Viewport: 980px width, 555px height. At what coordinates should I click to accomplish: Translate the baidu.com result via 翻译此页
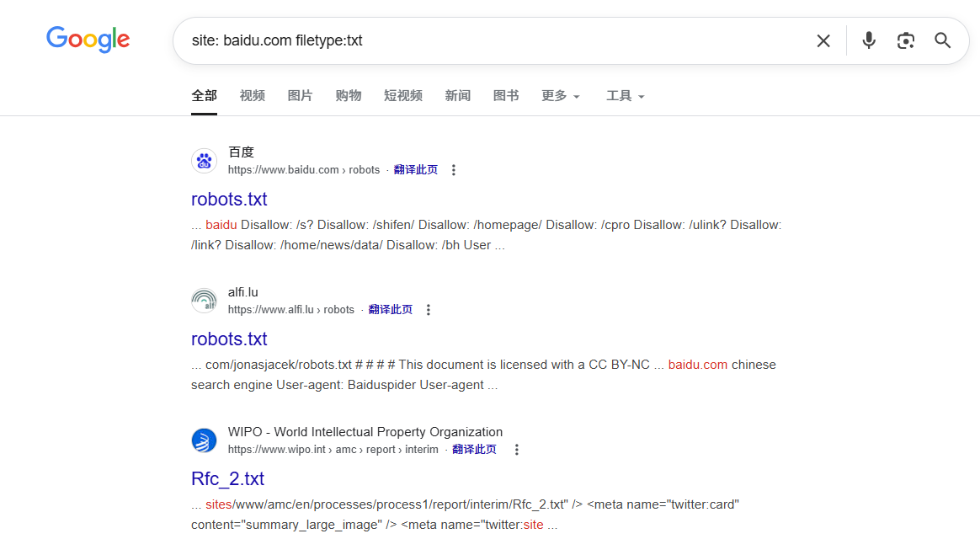point(416,170)
